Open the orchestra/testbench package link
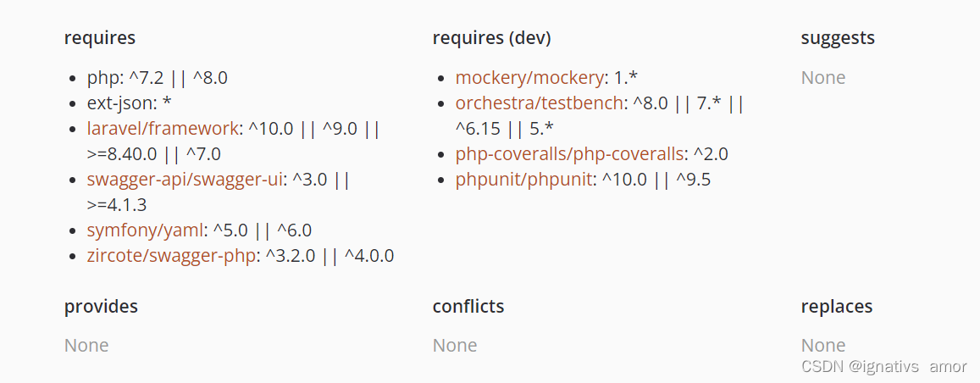 point(540,103)
